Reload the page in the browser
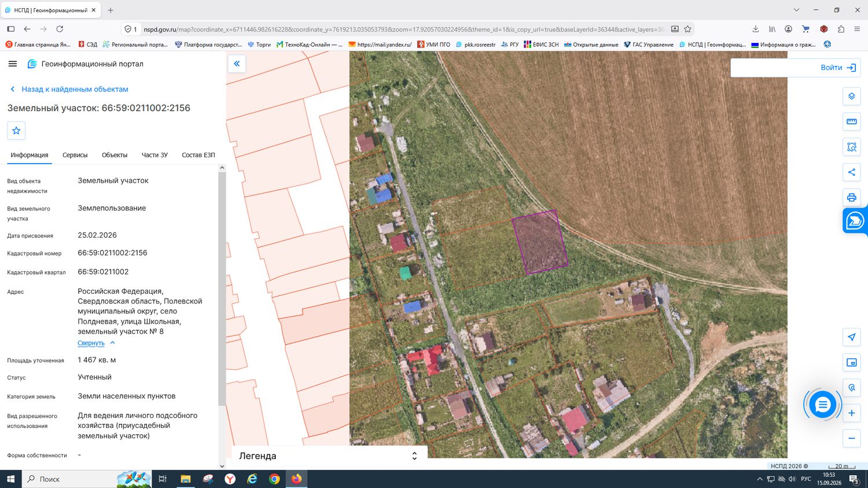This screenshot has width=868, height=488. (x=60, y=29)
